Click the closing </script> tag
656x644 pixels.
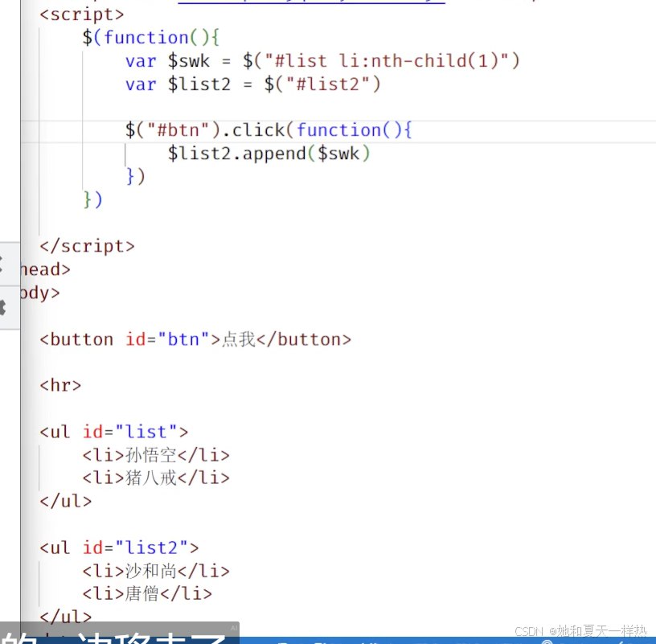pyautogui.click(x=87, y=247)
